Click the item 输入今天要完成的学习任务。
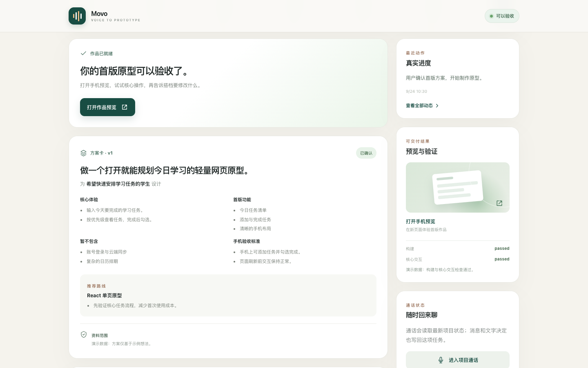The image size is (588, 368). click(x=116, y=210)
